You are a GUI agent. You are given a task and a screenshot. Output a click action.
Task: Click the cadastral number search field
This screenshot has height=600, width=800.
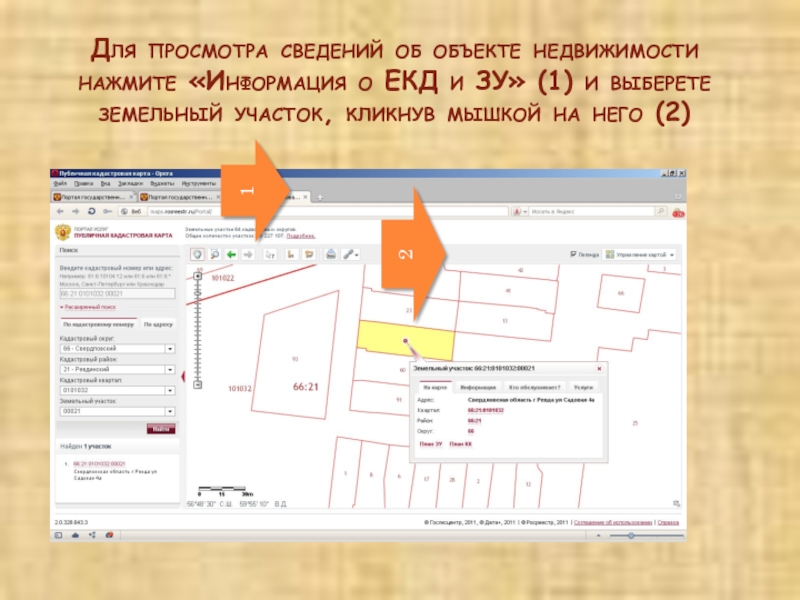[117, 293]
